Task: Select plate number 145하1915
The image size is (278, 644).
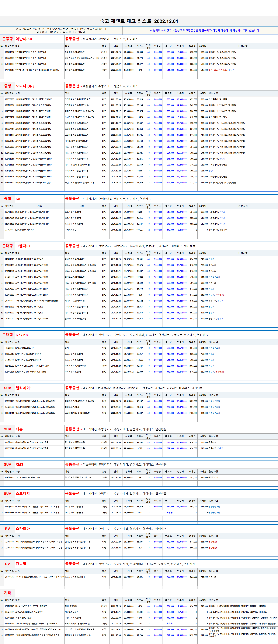Action: [x=9, y=259]
